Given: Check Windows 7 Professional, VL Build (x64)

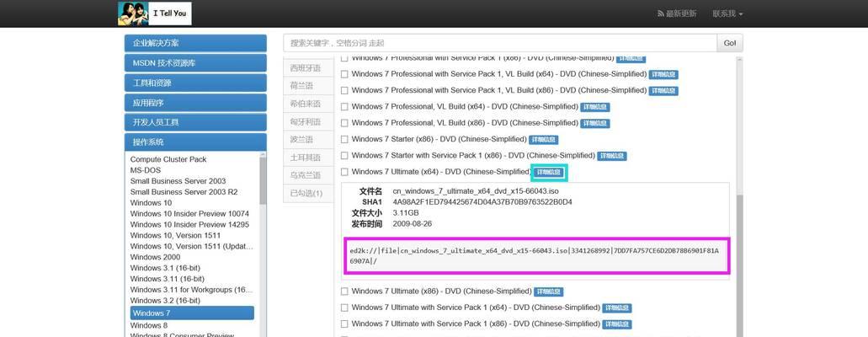Looking at the screenshot, I should [x=344, y=106].
